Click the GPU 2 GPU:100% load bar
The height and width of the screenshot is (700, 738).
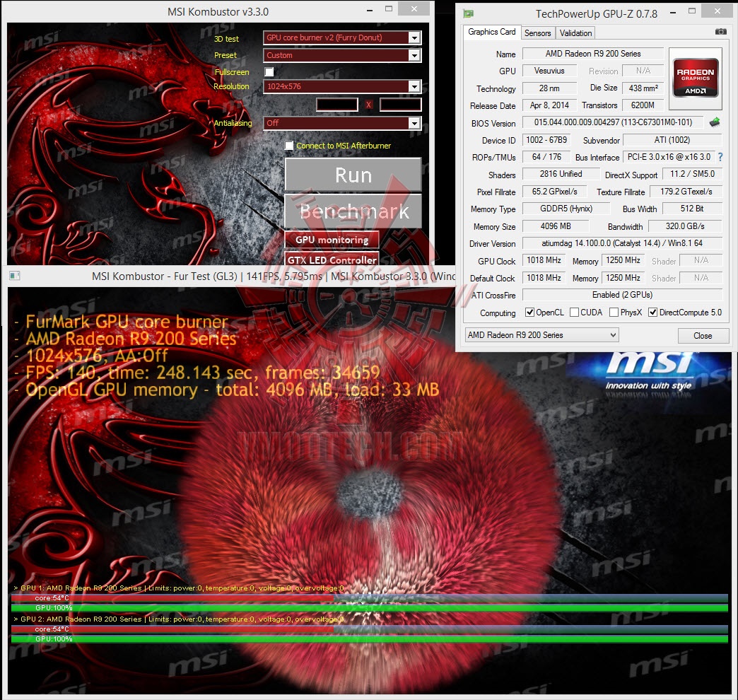tap(370, 638)
